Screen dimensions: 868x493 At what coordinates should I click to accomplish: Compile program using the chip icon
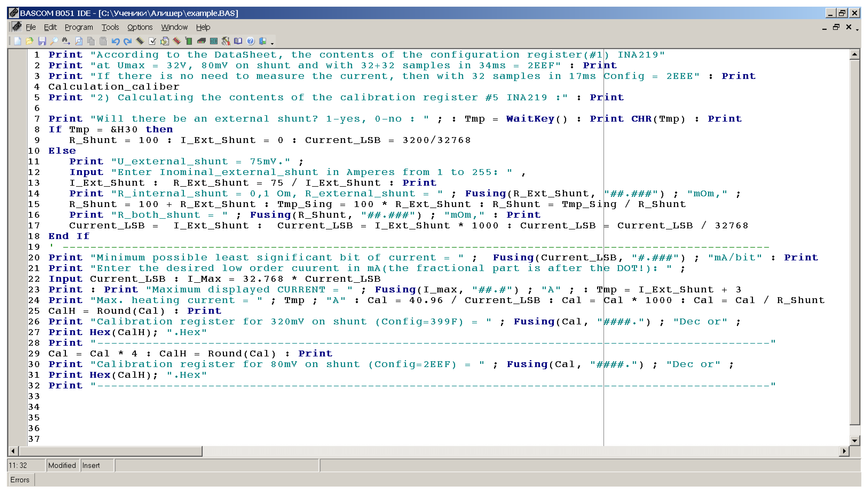(140, 41)
